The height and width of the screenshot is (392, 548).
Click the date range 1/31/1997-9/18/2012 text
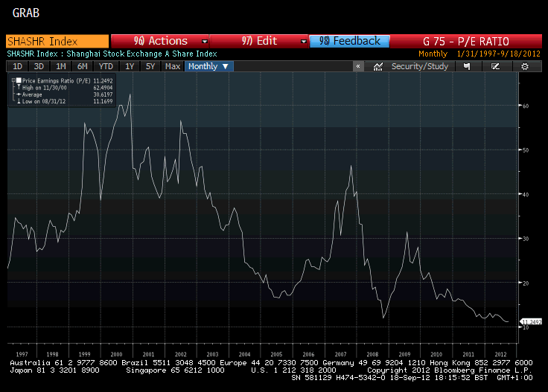[x=498, y=54]
